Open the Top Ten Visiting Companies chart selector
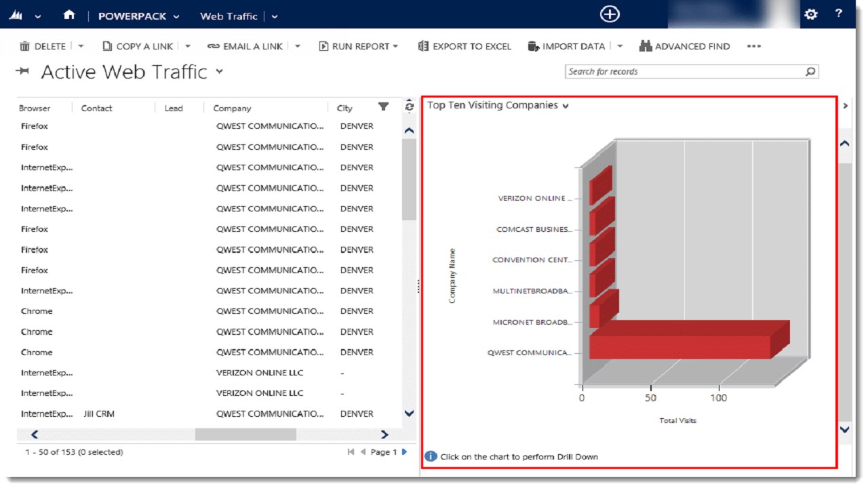 [x=498, y=105]
